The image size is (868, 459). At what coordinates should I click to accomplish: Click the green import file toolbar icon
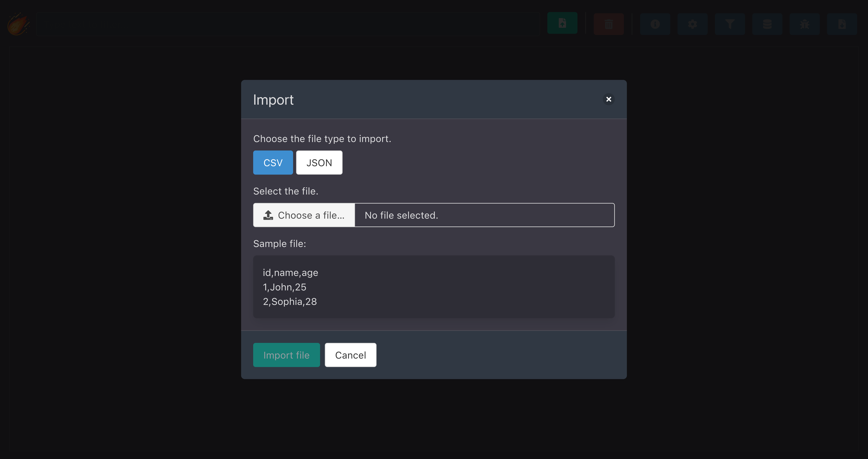[562, 23]
